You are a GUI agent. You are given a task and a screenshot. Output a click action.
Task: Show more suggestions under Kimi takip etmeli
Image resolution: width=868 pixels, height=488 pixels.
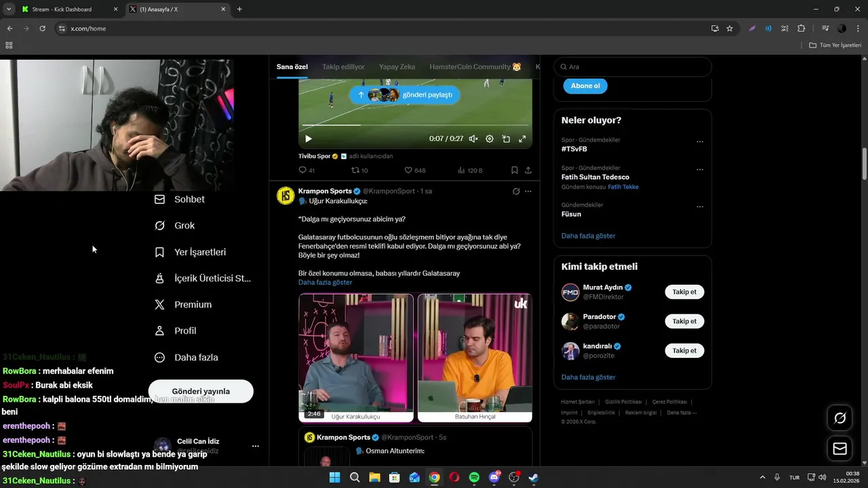tap(588, 377)
